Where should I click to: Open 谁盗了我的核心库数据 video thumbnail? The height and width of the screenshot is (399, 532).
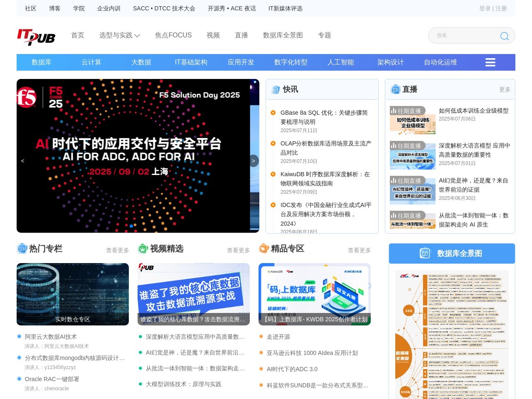click(194, 294)
